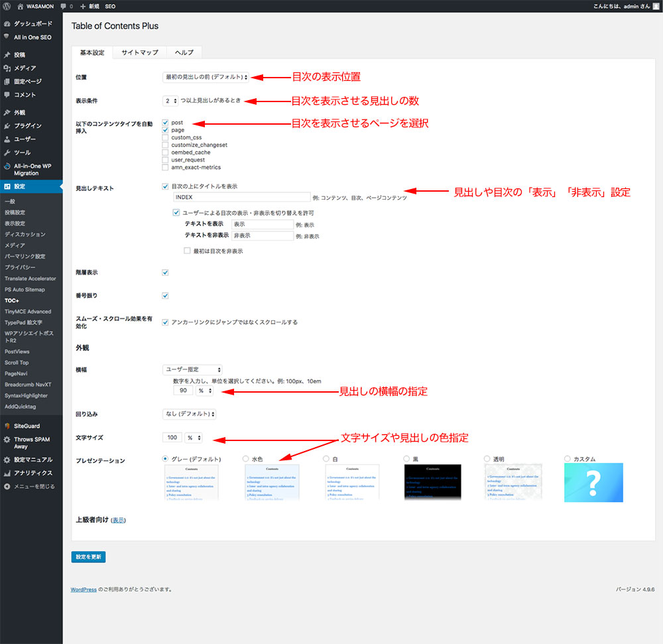Open the メディア media icon
The image size is (663, 644).
pos(7,68)
